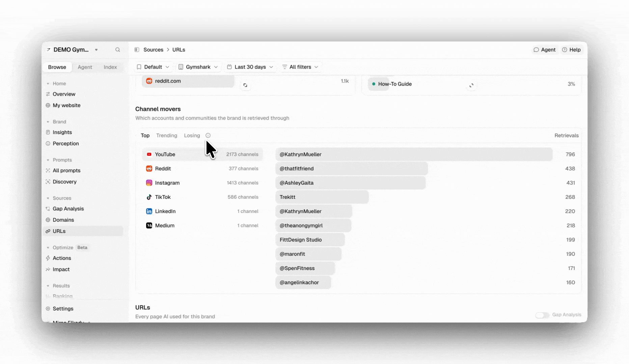Switch to the Browse tab
The image size is (629, 364).
tap(57, 67)
